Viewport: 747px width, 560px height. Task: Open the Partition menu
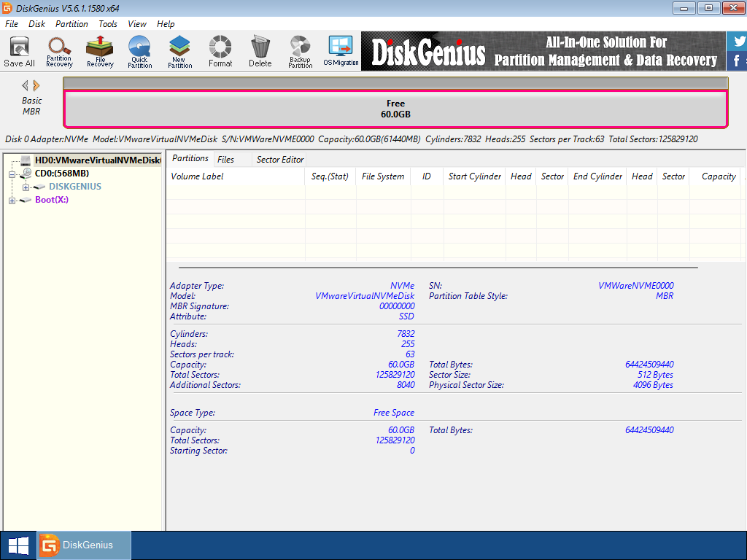coord(71,24)
